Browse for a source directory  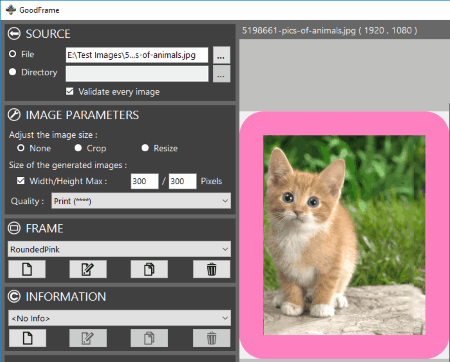[x=221, y=74]
